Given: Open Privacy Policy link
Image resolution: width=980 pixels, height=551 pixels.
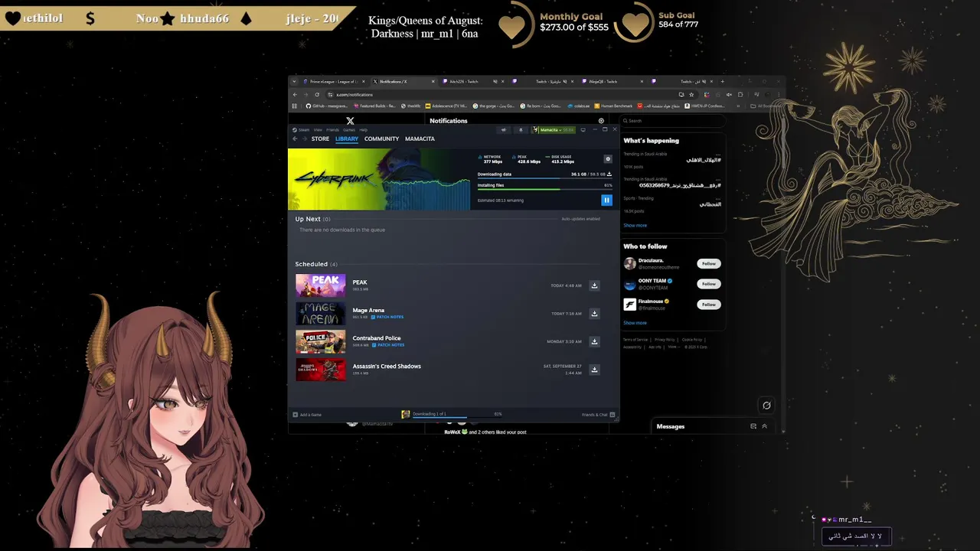Looking at the screenshot, I should pos(665,339).
